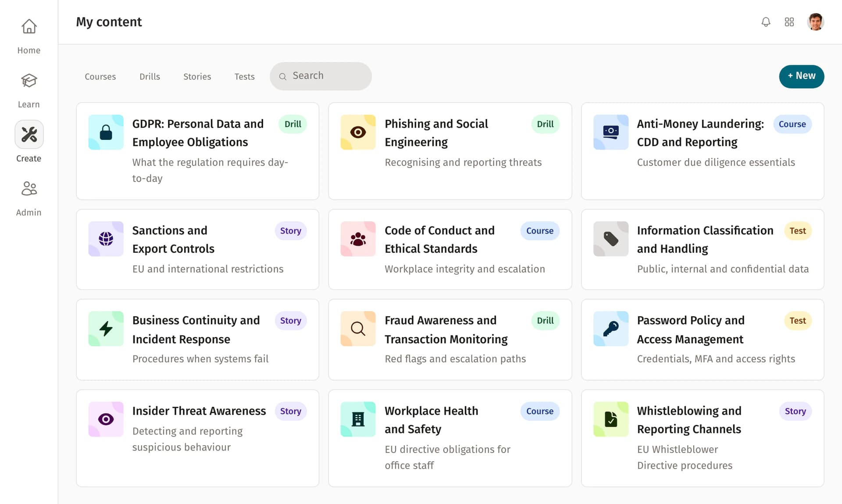The width and height of the screenshot is (842, 504).
Task: Click the key icon on Password Policy card
Action: point(610,328)
